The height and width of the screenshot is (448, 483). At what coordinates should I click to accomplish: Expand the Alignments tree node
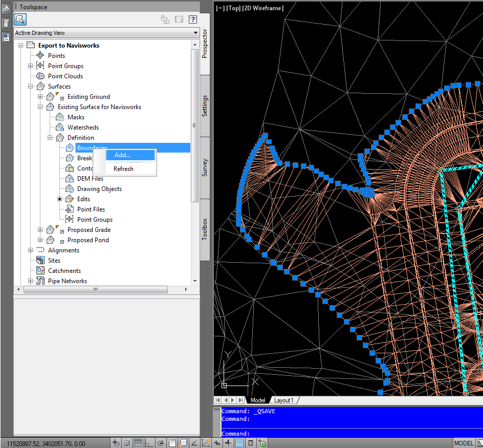pos(31,250)
